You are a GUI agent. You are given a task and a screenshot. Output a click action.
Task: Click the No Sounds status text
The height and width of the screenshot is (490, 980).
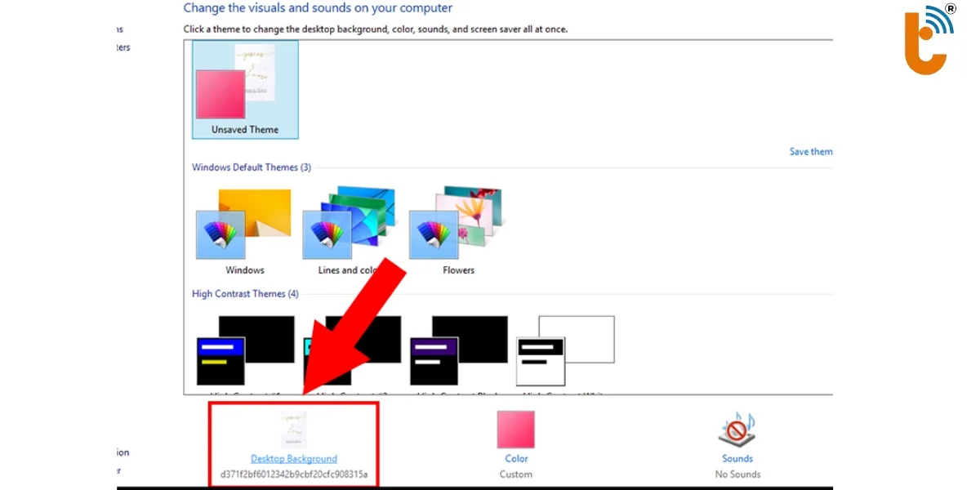pos(737,474)
